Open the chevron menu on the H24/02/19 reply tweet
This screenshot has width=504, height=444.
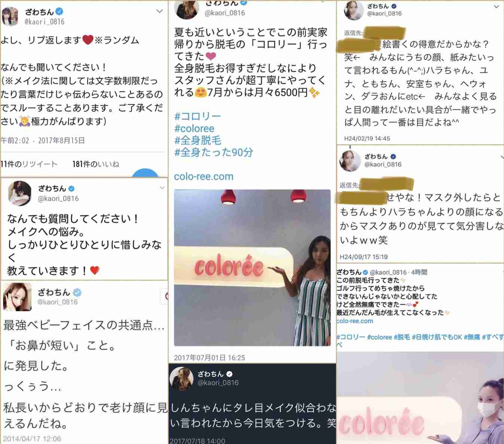click(496, 7)
